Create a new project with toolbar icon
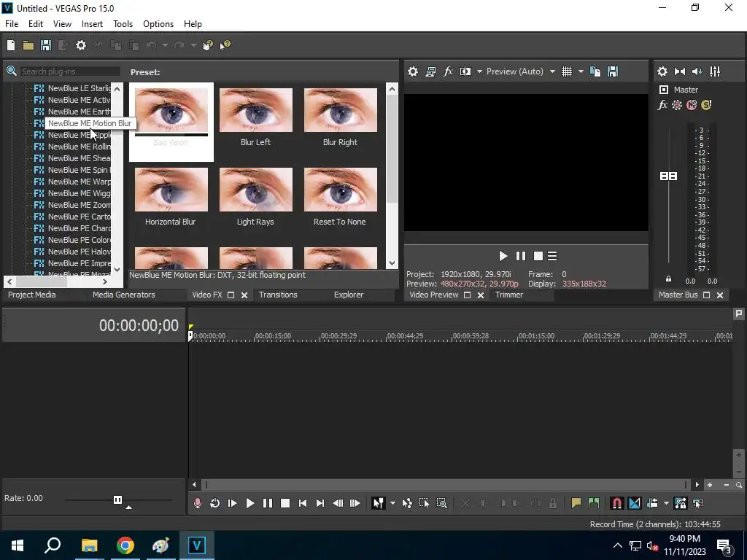Viewport: 747px width, 560px height. pyautogui.click(x=11, y=45)
